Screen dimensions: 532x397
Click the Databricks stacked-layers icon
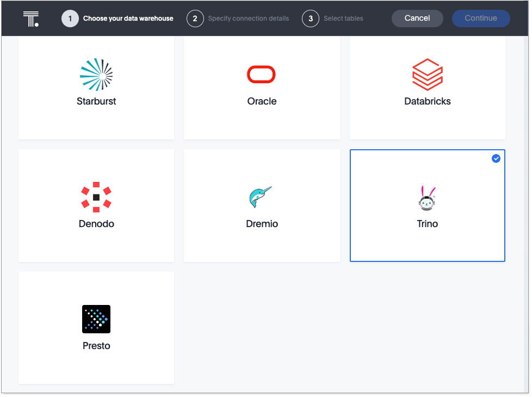pos(428,75)
